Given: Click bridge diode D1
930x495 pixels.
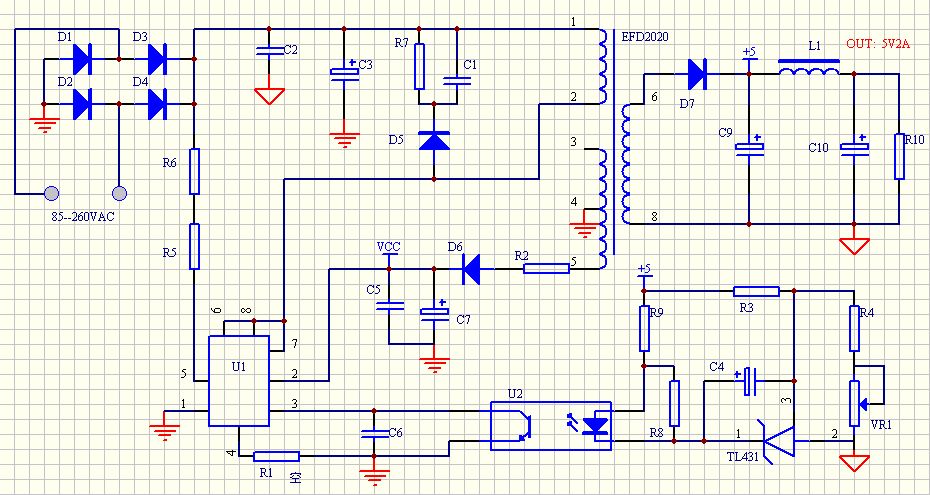Looking at the screenshot, I should click(x=81, y=59).
